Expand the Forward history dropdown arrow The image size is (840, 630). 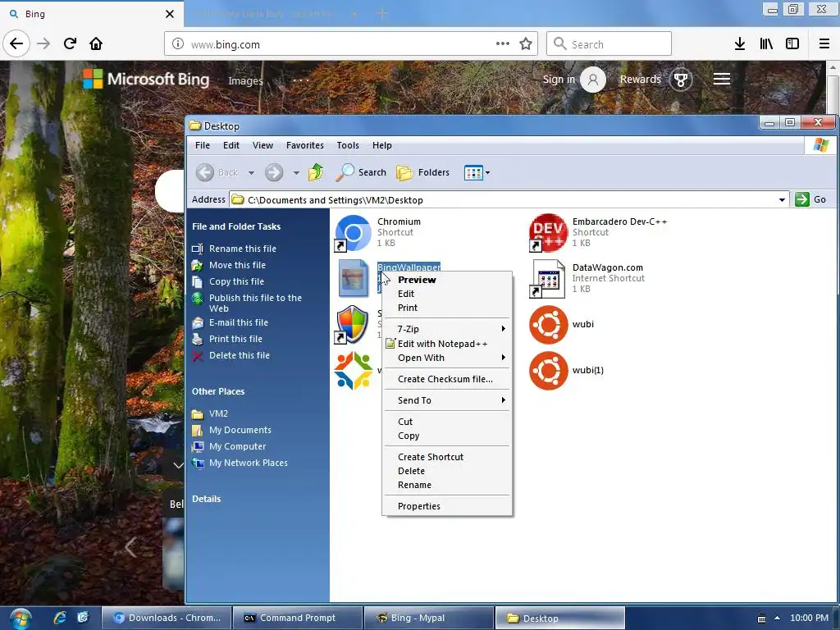click(296, 173)
